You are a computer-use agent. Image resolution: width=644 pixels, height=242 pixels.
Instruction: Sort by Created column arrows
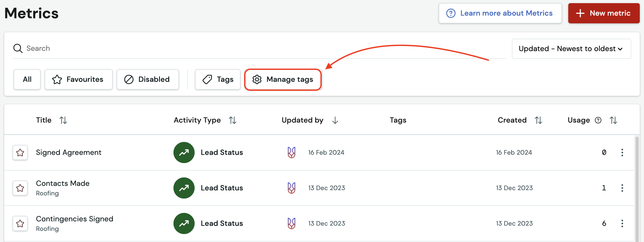point(538,120)
